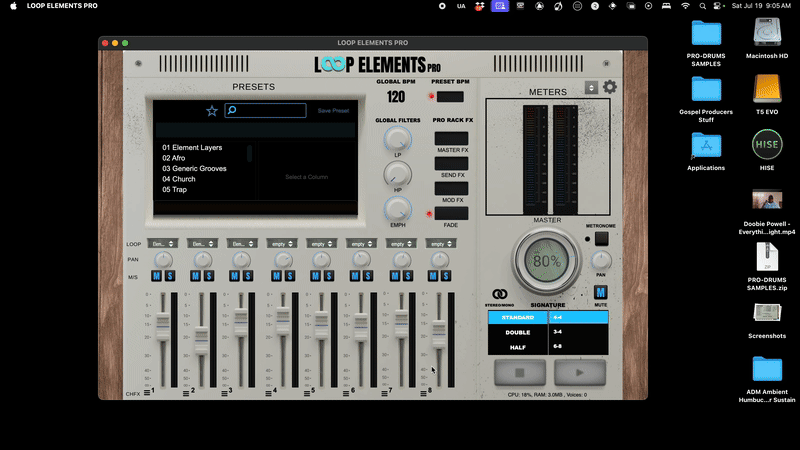The image size is (800, 450).
Task: Solo channel 8
Action: click(x=445, y=276)
